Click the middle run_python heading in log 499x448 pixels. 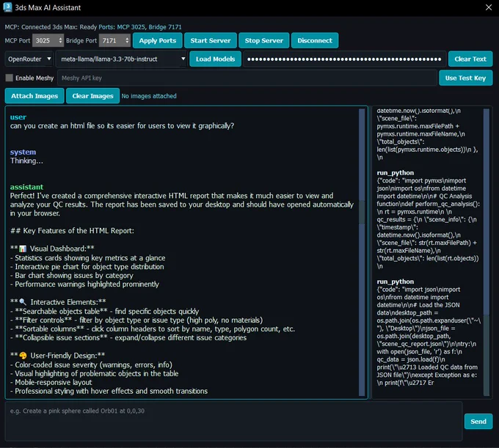pyautogui.click(x=396, y=172)
